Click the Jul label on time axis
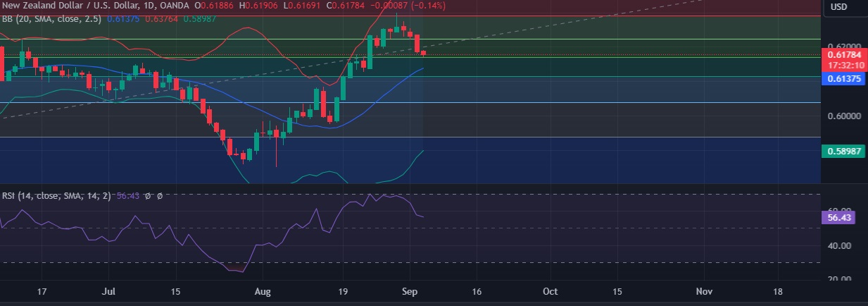Image resolution: width=868 pixels, height=306 pixels. coord(109,291)
